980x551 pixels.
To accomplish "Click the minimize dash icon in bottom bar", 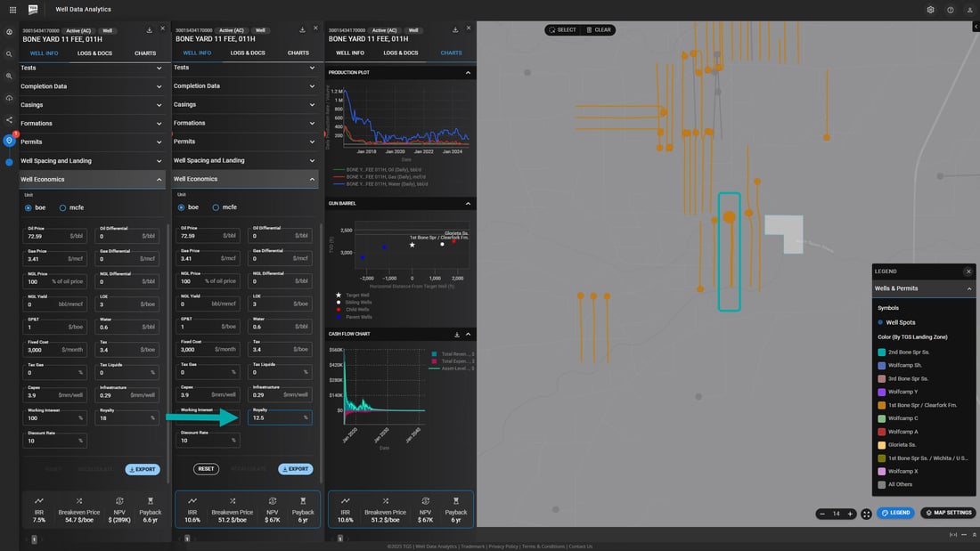I will tap(964, 535).
